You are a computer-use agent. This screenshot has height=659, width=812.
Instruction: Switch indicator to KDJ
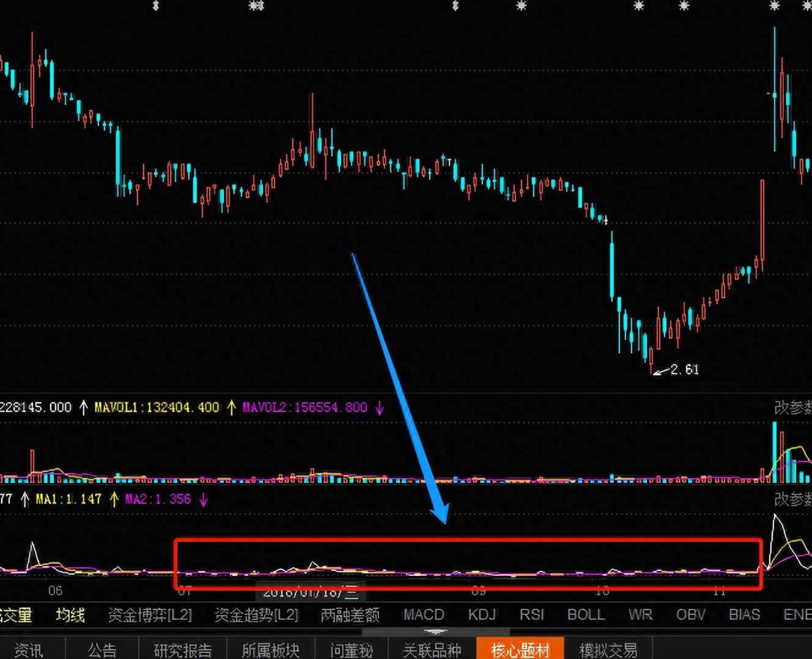point(482,614)
